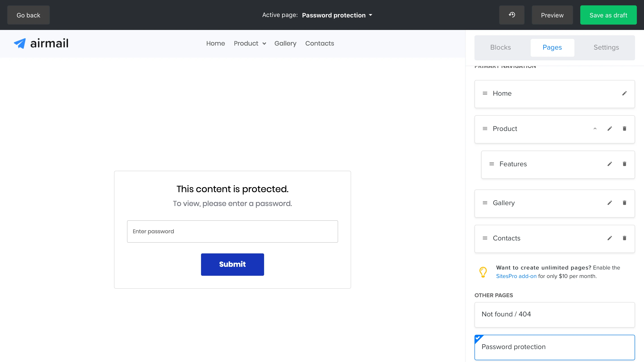Image resolution: width=644 pixels, height=362 pixels.
Task: Edit Contacts page with pencil icon
Action: [x=610, y=238]
